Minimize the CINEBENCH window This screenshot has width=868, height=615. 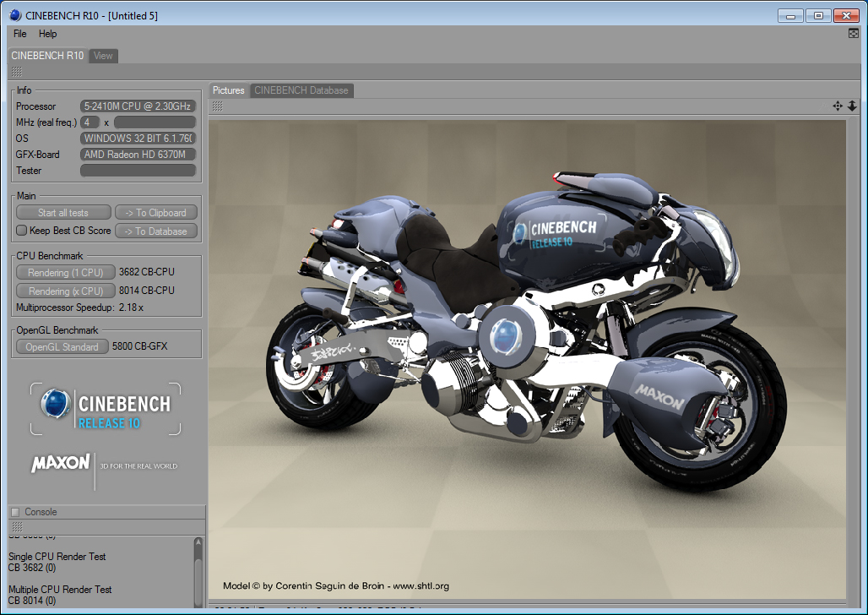(x=790, y=15)
